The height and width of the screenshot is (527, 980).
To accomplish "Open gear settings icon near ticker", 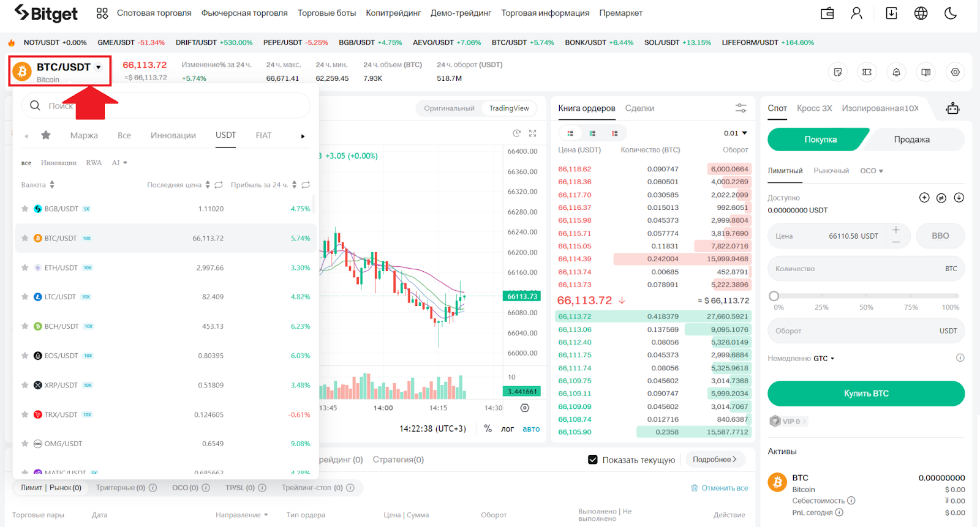I will tap(955, 72).
